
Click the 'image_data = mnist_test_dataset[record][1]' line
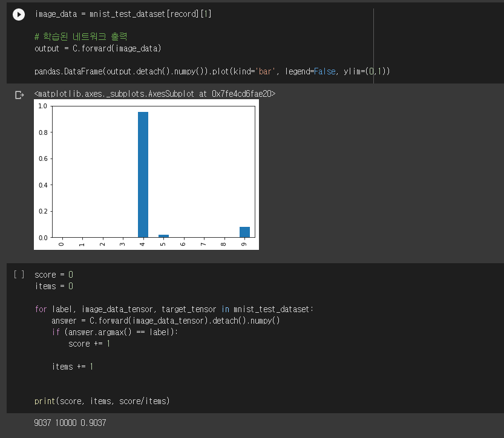[123, 14]
